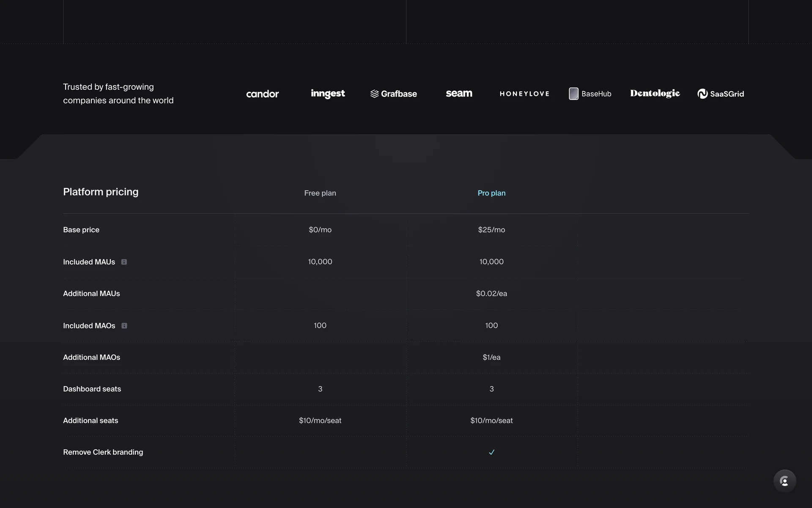
Task: Click the Grafbase logo
Action: click(x=393, y=94)
